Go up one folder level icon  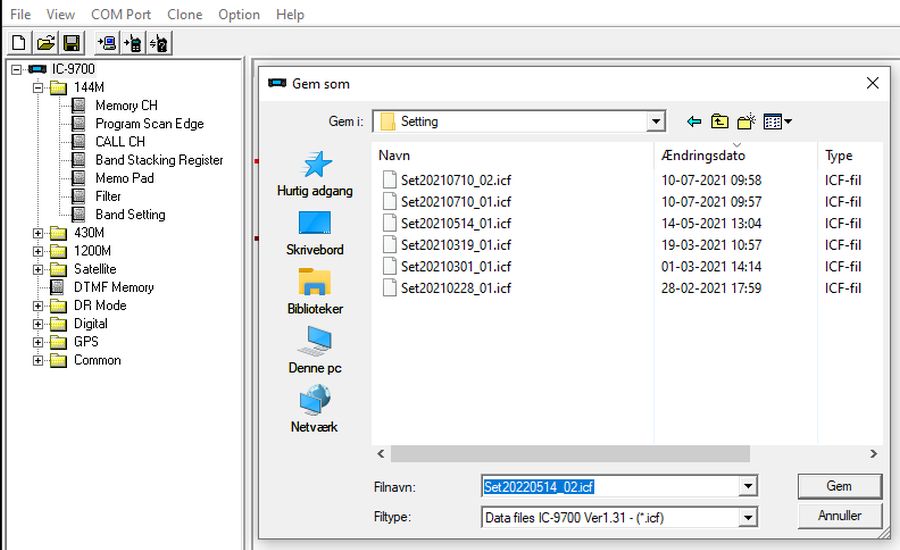tap(719, 121)
